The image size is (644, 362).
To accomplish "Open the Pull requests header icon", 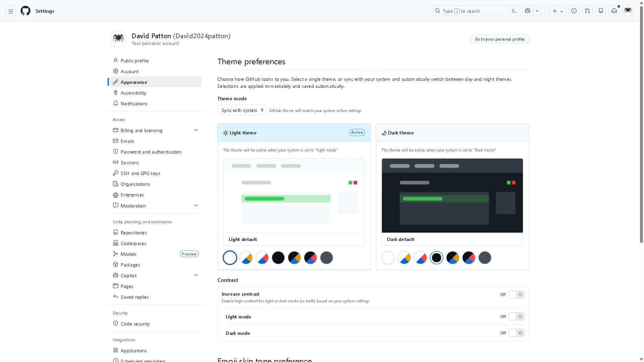I will pyautogui.click(x=587, y=11).
